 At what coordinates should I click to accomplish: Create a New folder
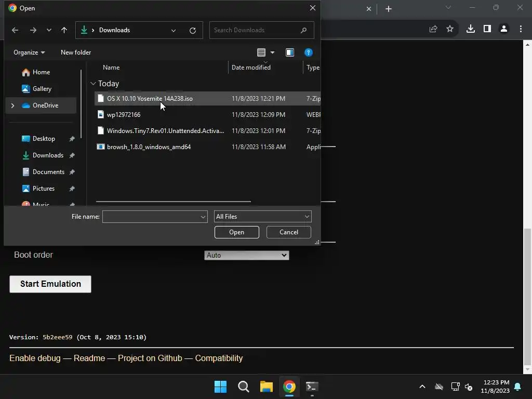(76, 52)
